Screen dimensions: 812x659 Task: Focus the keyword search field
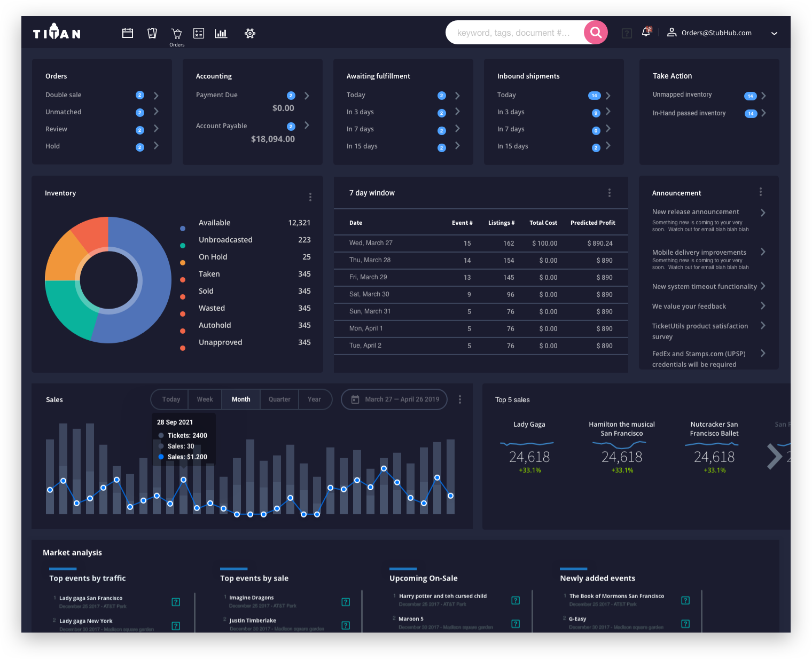click(x=514, y=33)
